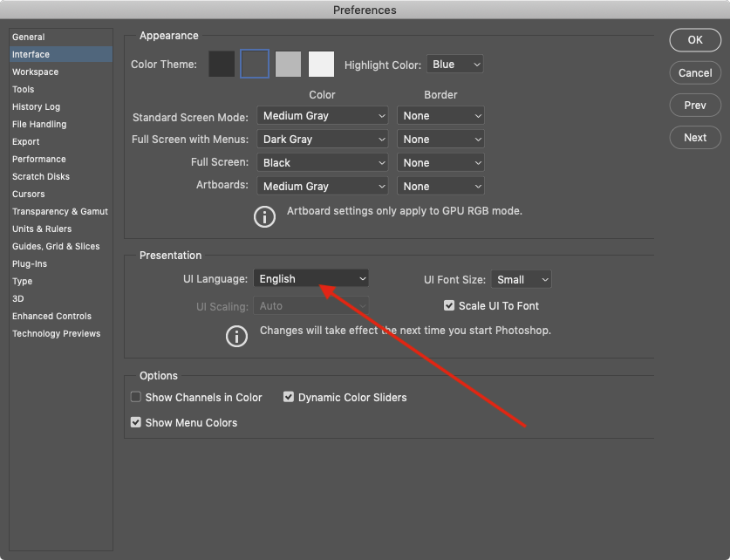The height and width of the screenshot is (560, 730).
Task: Expand the UI Font Size dropdown
Action: point(521,279)
